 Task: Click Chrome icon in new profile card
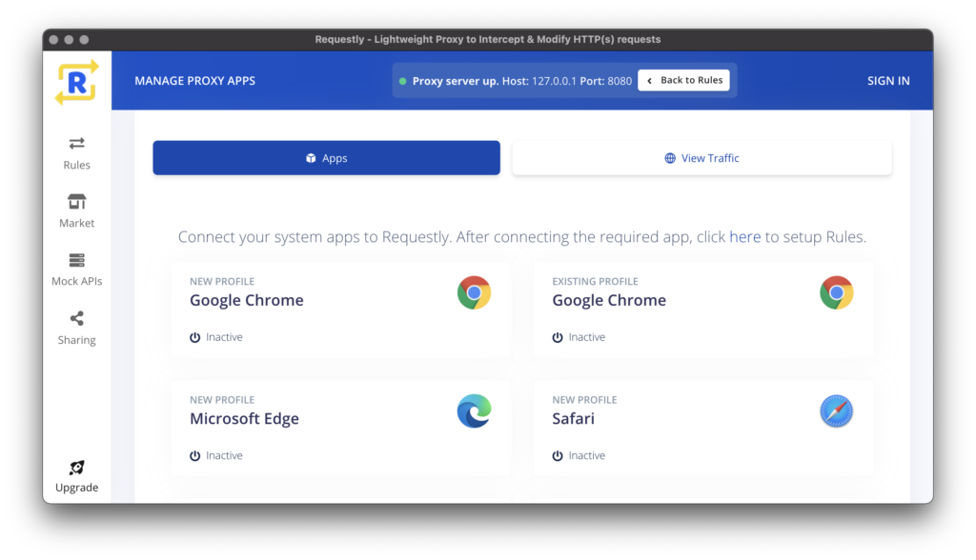tap(475, 292)
